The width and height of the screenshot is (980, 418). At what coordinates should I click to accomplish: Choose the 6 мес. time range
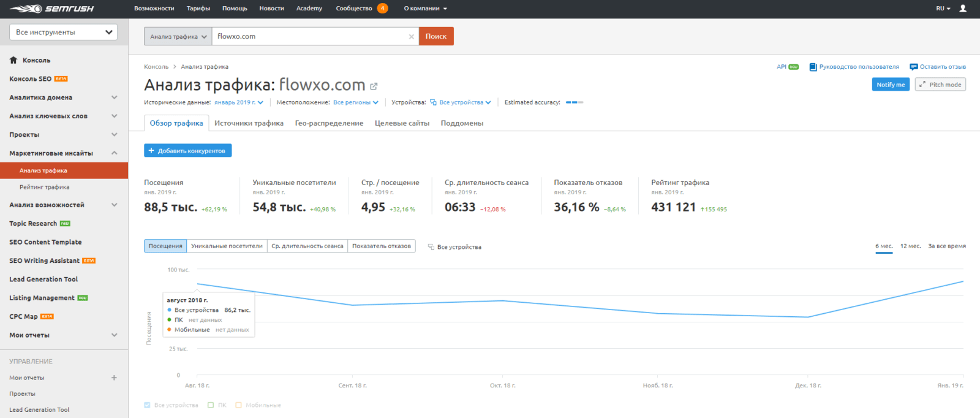[x=884, y=246]
